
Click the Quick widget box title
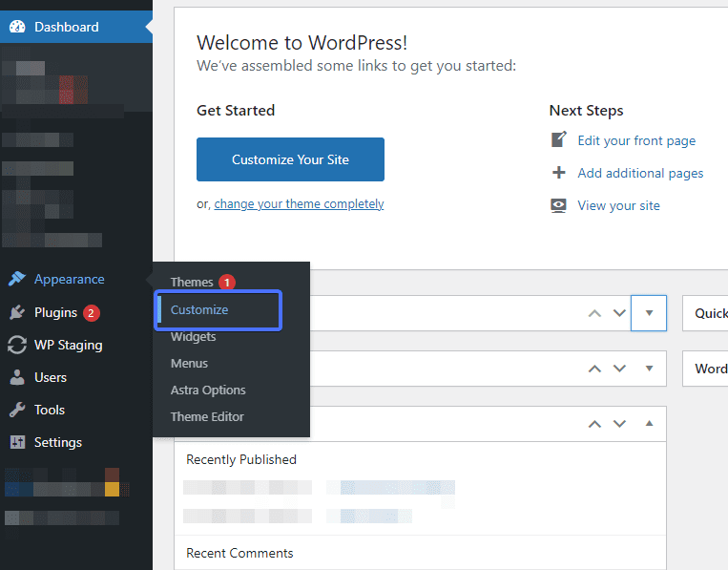pyautogui.click(x=711, y=313)
